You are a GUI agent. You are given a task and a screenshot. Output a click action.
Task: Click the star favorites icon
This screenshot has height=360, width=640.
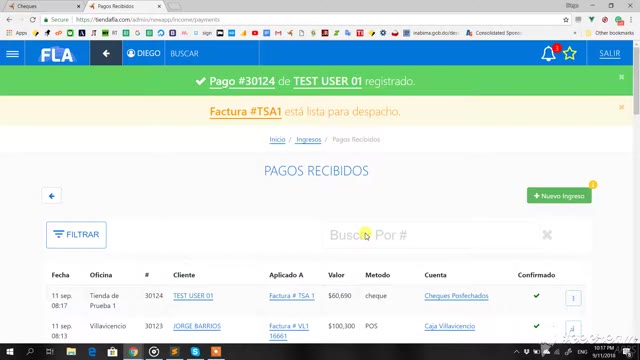point(570,53)
